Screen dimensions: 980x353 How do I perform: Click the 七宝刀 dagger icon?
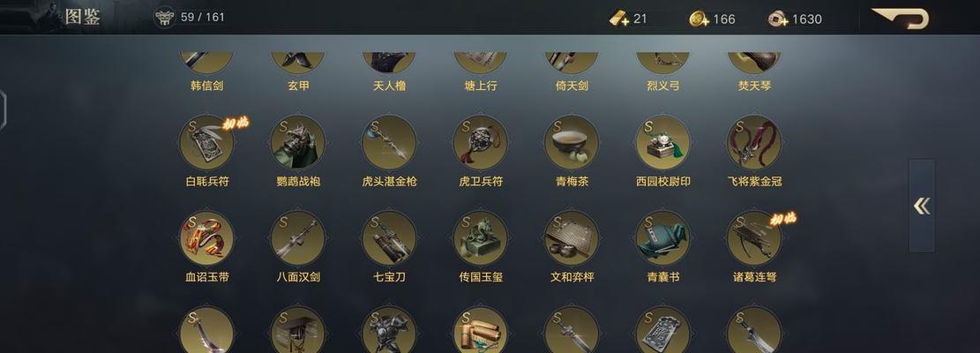[389, 238]
